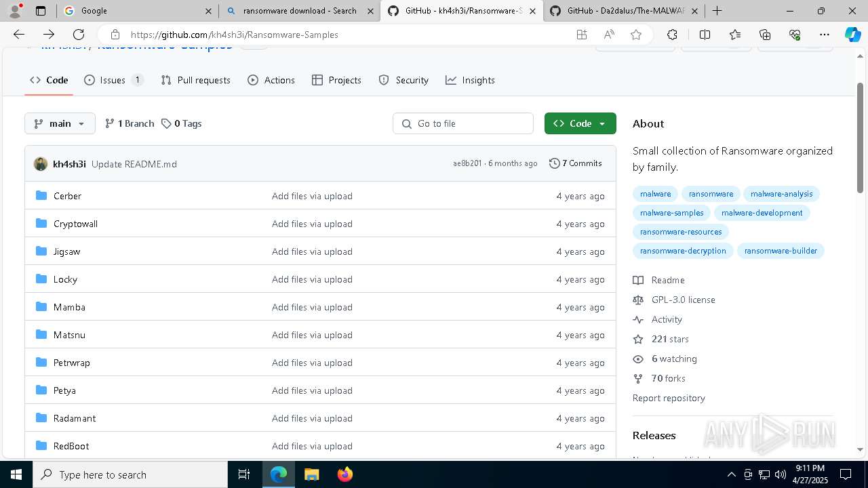Open the Collections icon
This screenshot has height=488, width=868.
click(765, 35)
